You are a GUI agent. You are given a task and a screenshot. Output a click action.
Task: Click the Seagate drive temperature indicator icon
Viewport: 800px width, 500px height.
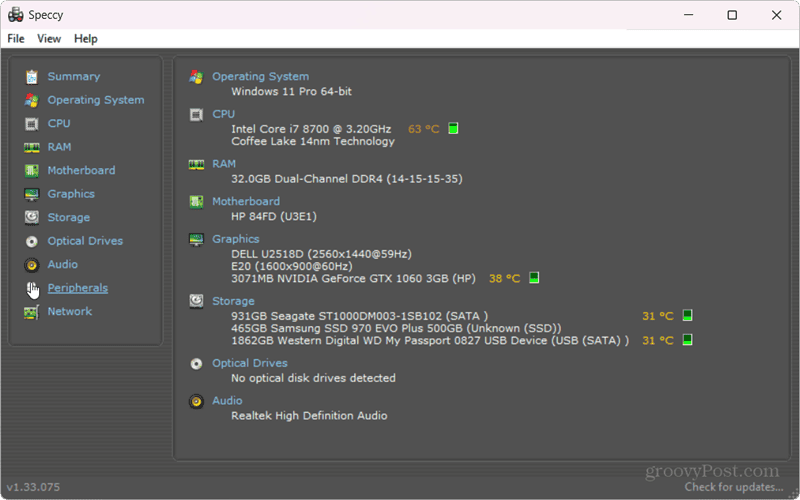688,315
